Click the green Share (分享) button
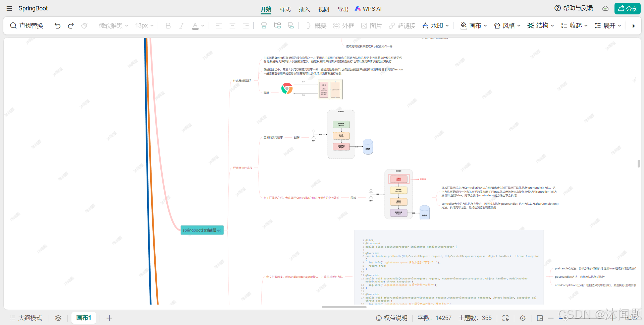Image resolution: width=644 pixels, height=325 pixels. (x=627, y=8)
